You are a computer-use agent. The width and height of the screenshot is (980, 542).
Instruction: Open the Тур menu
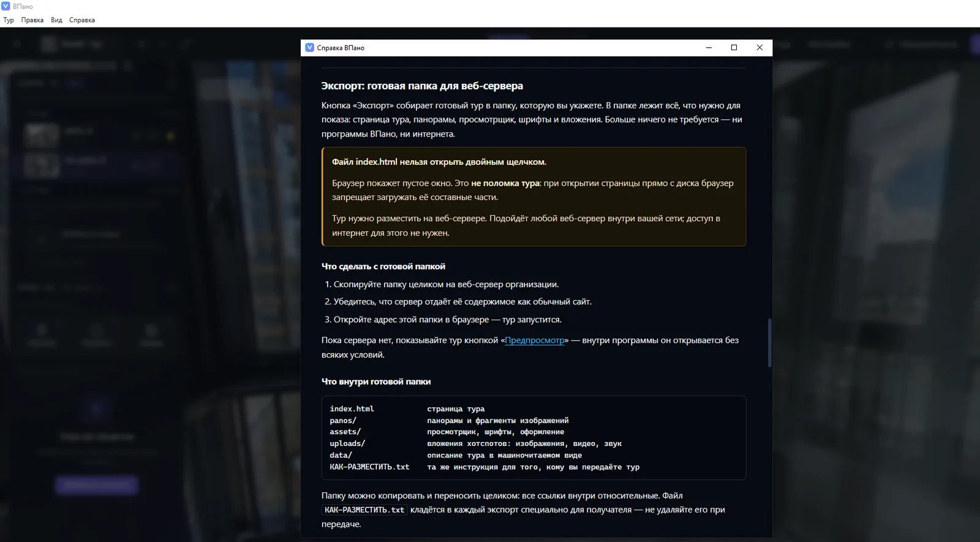coord(9,20)
